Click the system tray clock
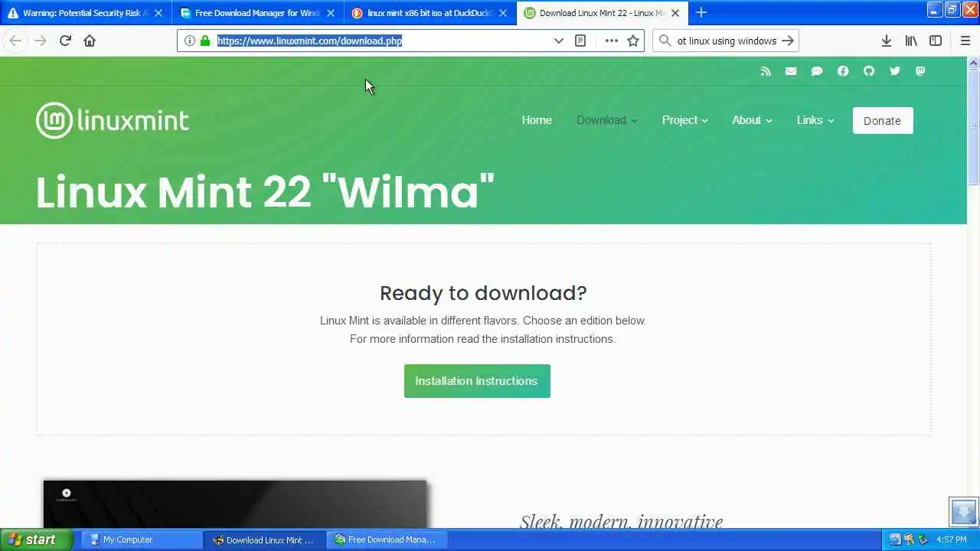Viewport: 980px width, 551px height. [x=952, y=540]
